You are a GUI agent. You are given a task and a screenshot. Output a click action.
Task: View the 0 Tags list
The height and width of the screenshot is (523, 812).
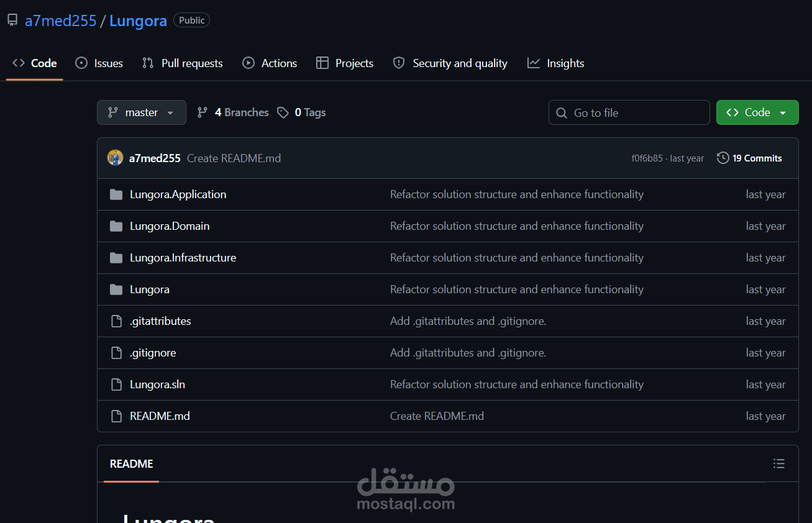[302, 112]
